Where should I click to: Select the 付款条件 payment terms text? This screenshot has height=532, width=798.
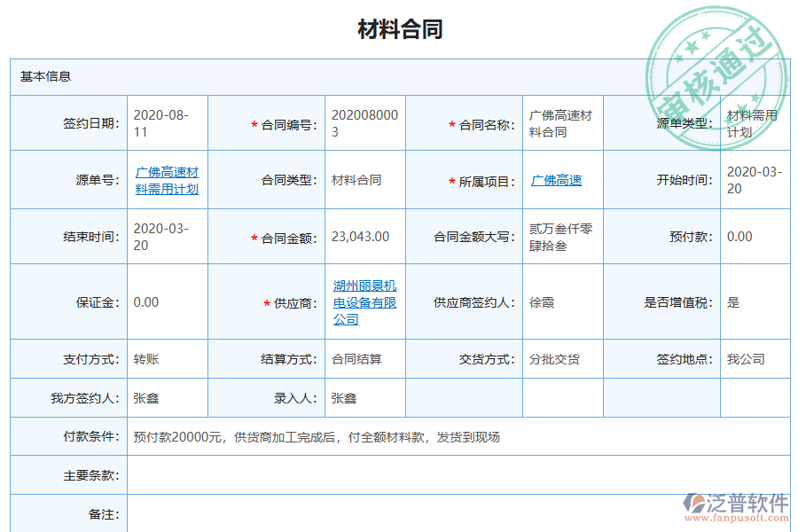(x=315, y=436)
